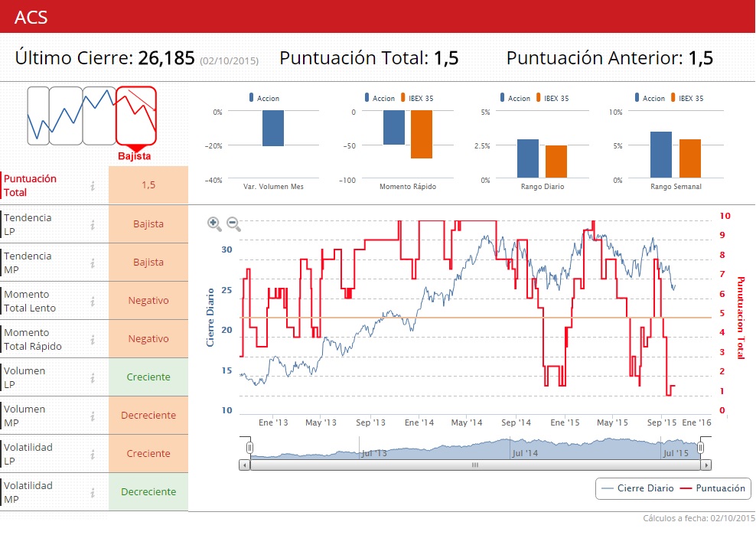Click the Jul '13 navigator label
The image size is (756, 535).
click(x=374, y=453)
